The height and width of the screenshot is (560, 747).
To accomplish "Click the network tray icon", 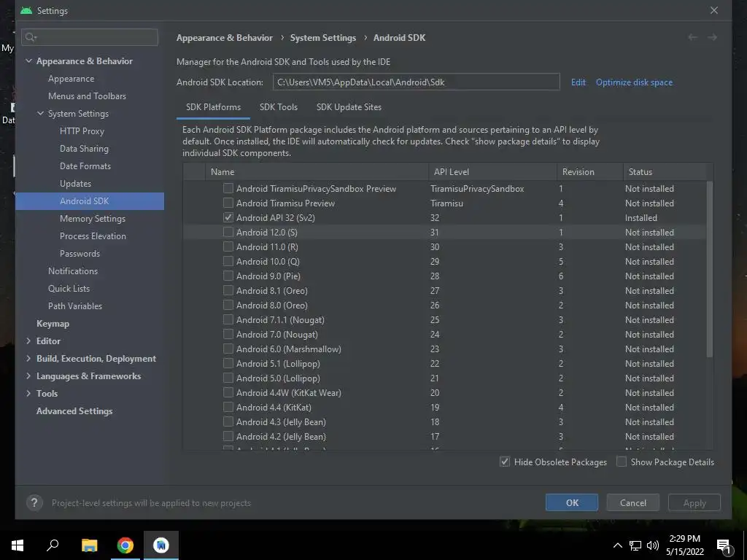I will pos(635,545).
